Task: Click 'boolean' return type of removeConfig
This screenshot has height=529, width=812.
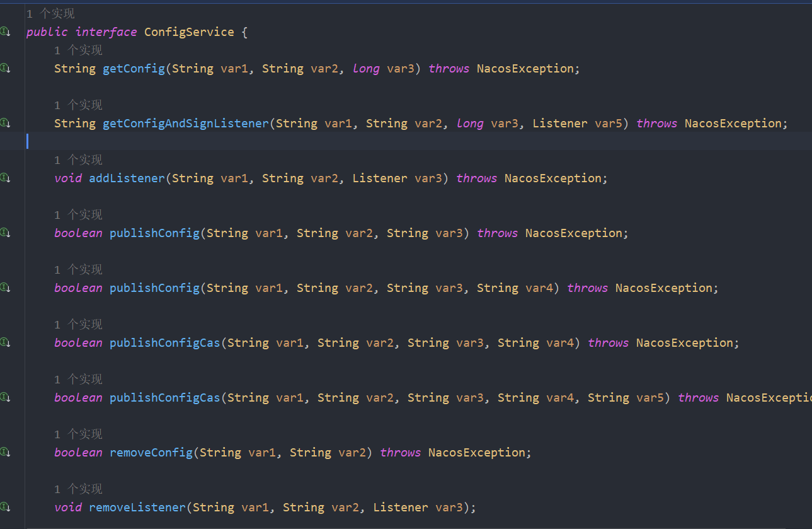Action: tap(78, 453)
